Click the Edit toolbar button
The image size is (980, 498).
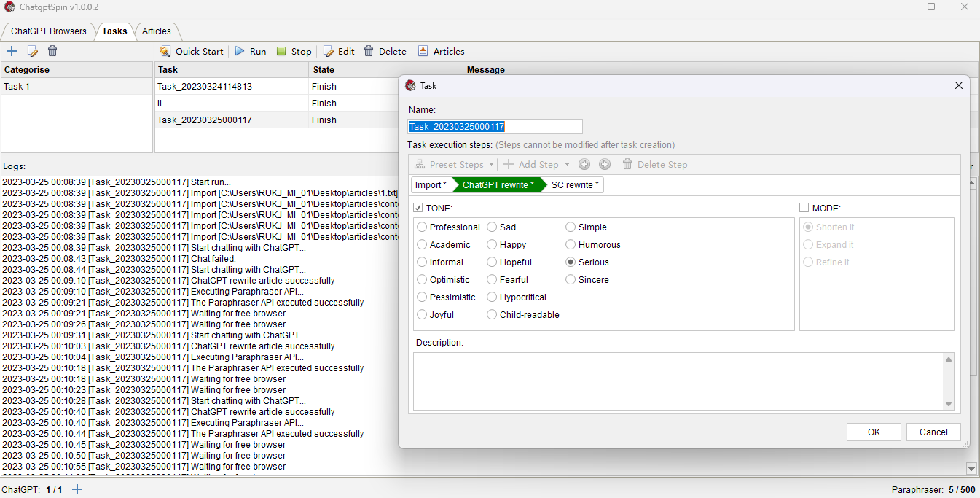339,52
